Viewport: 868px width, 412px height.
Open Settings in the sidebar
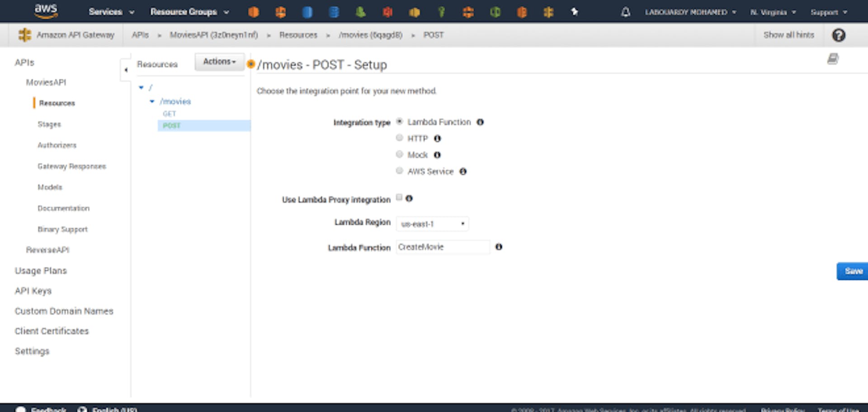(x=32, y=351)
